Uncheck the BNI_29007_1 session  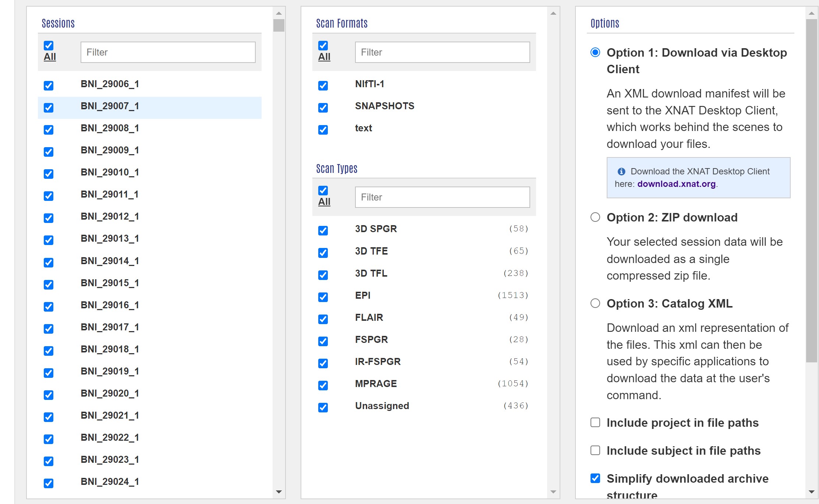point(49,108)
